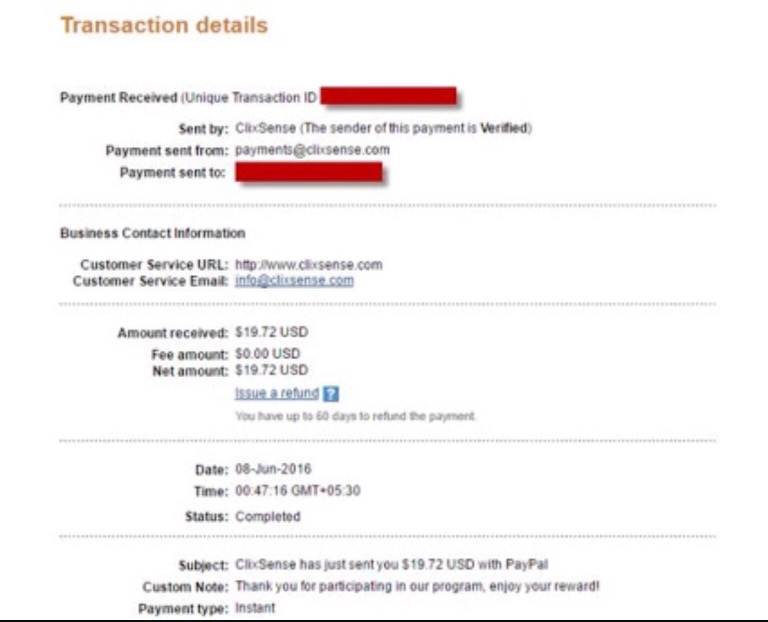Click the Customer Service URL http://www.clixsense.com
768x622 pixels.
[x=308, y=265]
